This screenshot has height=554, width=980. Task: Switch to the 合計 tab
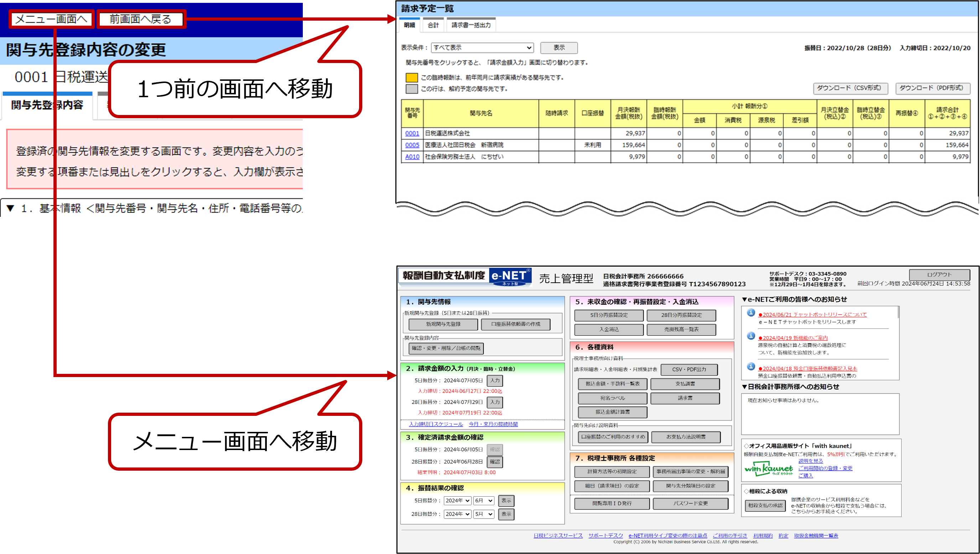click(x=433, y=25)
